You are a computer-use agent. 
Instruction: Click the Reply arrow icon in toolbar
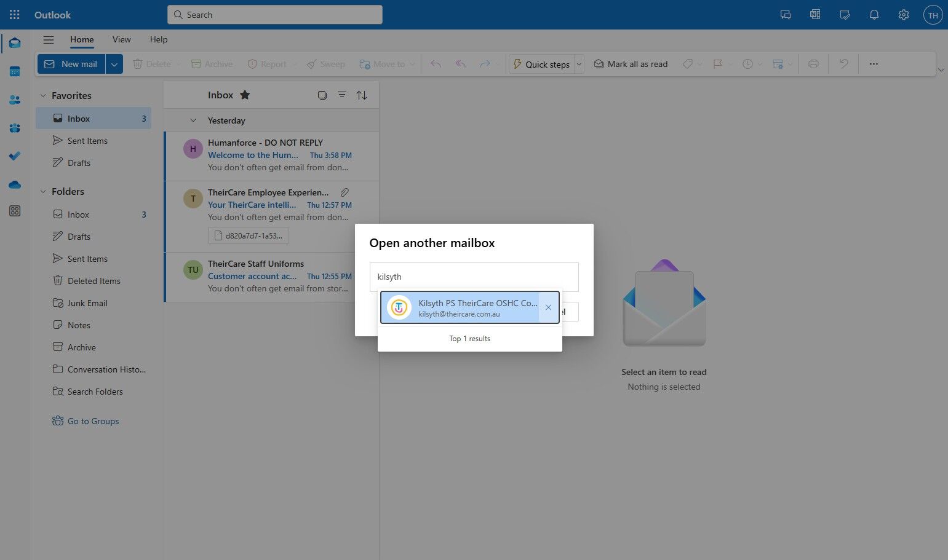436,64
